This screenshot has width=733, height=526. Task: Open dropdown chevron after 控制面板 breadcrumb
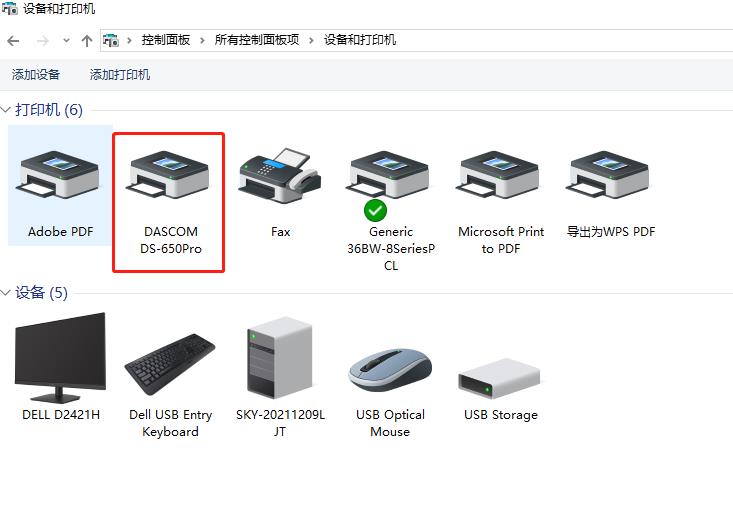point(202,41)
